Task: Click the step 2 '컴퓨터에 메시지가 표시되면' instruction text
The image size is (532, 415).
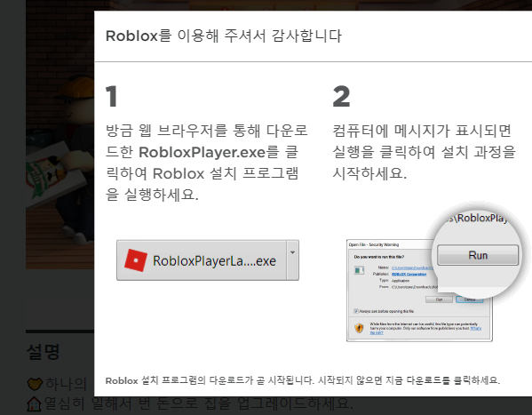Action: pyautogui.click(x=425, y=152)
